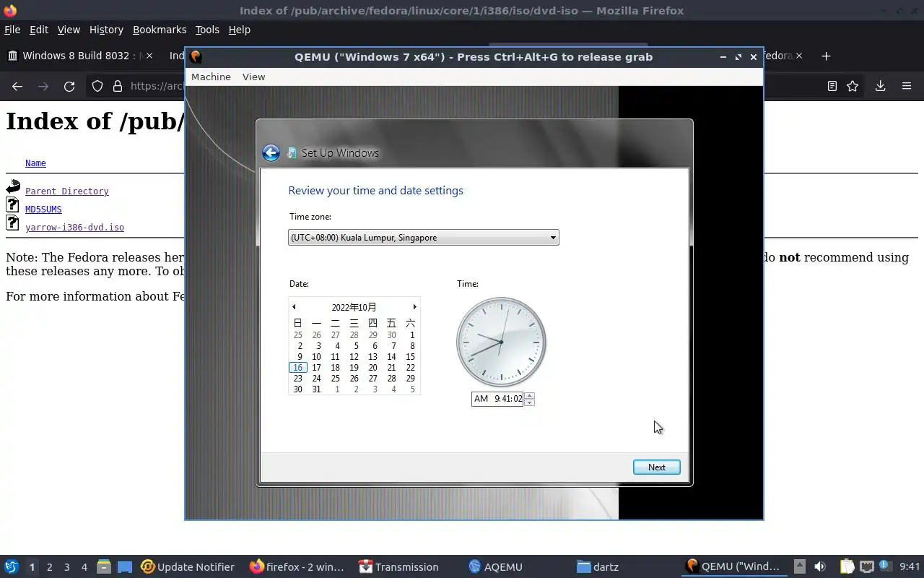Switch to Transmission in the taskbar

click(x=398, y=566)
